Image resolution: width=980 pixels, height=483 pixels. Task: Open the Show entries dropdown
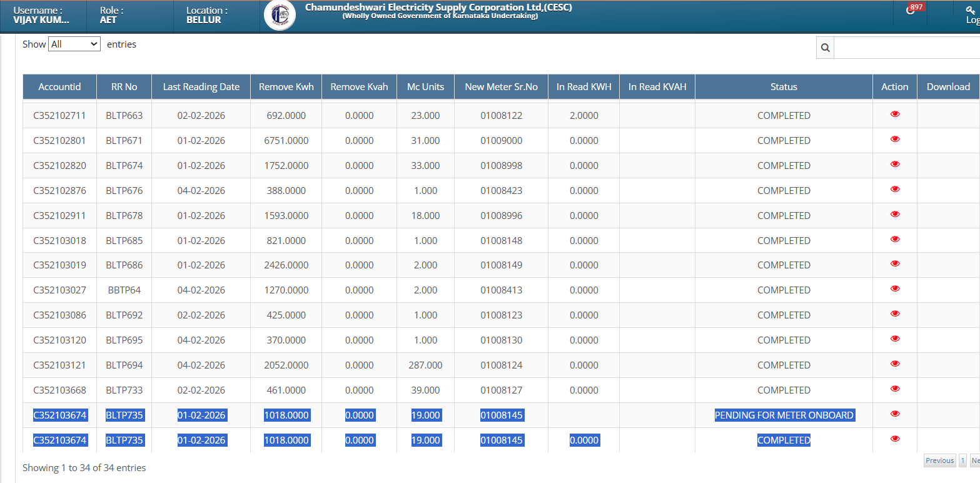(74, 44)
